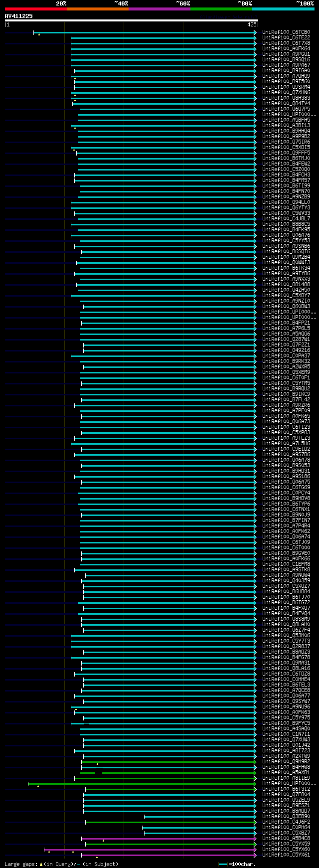Click the UniRef100_Q3EB90 label

(286, 817)
